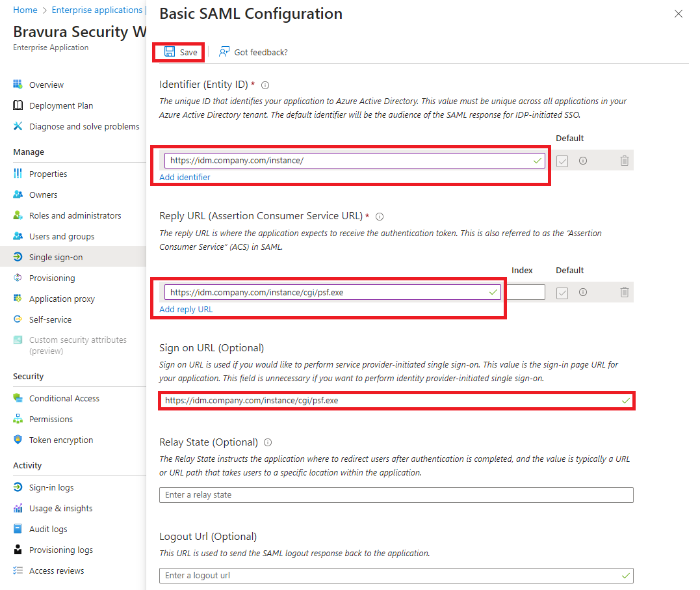Open the Reply URL (Assertion Consumer Service URL) info tooltip
This screenshot has width=700, height=590.
click(x=379, y=216)
